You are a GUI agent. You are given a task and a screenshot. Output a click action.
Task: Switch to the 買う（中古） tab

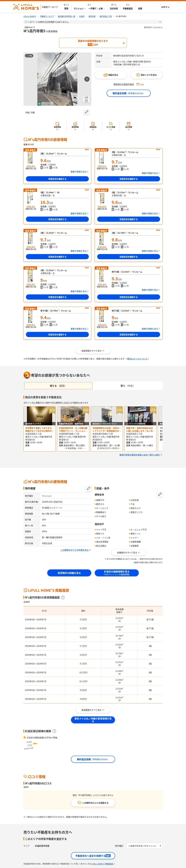point(128,386)
